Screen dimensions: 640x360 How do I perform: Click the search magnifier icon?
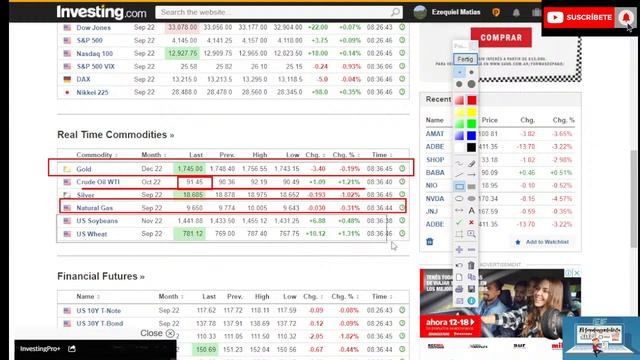395,12
